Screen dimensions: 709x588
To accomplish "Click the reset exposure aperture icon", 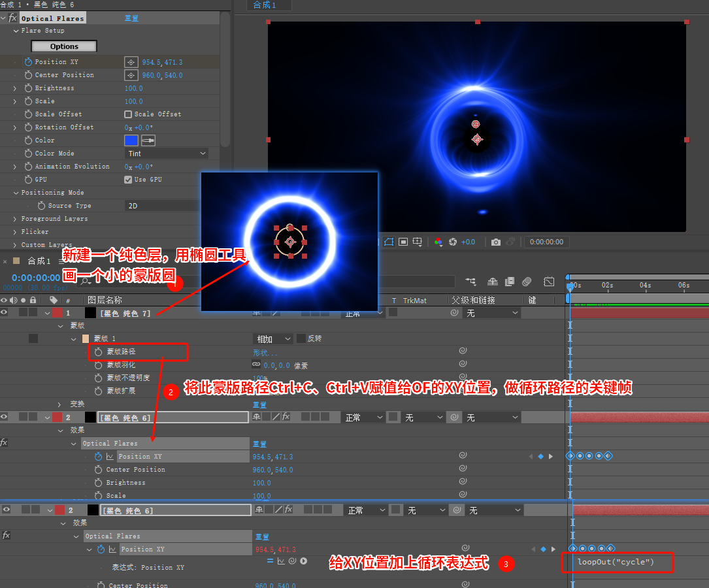I will point(453,242).
